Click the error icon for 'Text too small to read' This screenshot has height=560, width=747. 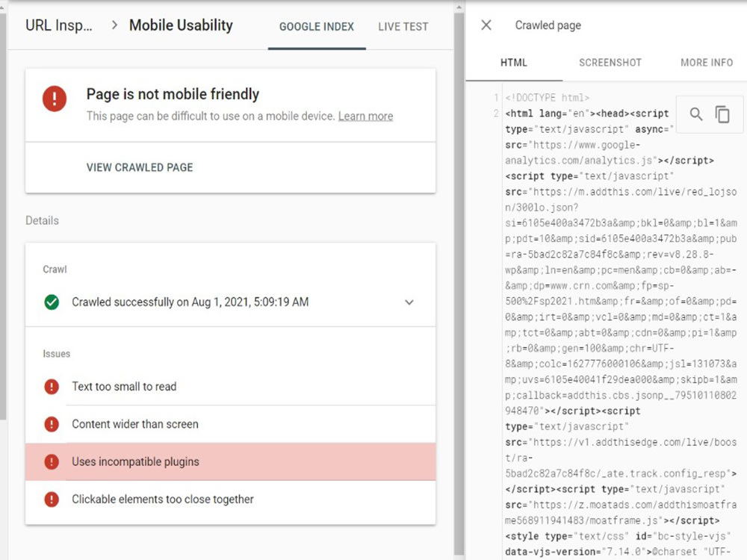click(52, 387)
